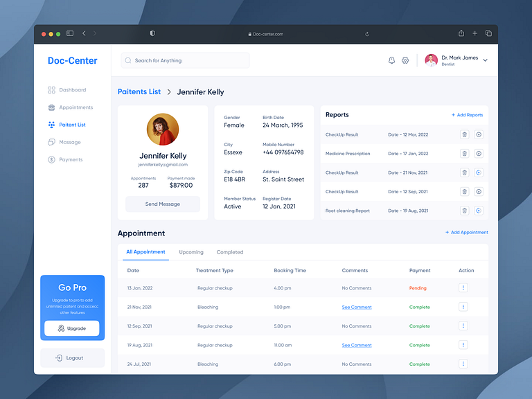Image resolution: width=532 pixels, height=399 pixels.
Task: Click the $879.00 payment amount
Action: click(181, 185)
